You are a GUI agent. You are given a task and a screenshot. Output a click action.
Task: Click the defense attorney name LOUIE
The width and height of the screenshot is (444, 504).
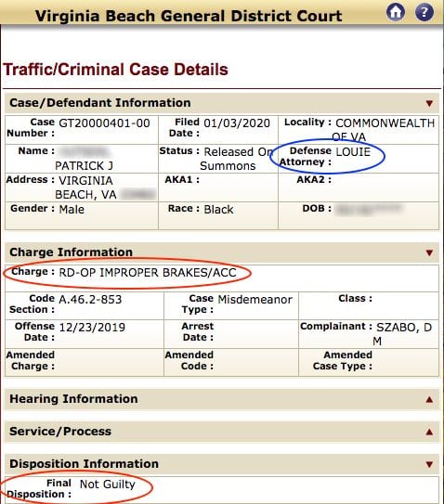(353, 151)
